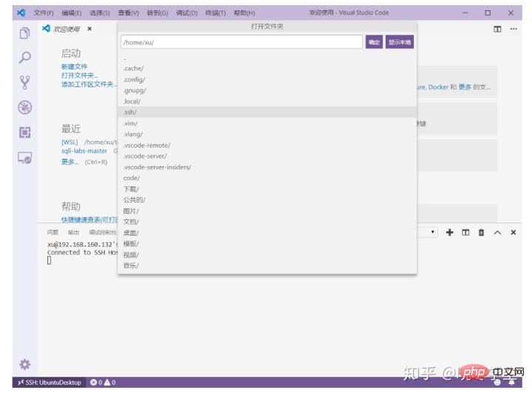Select the 图片/ folder
Viewport: 532px width, 396px height.
pyautogui.click(x=267, y=211)
